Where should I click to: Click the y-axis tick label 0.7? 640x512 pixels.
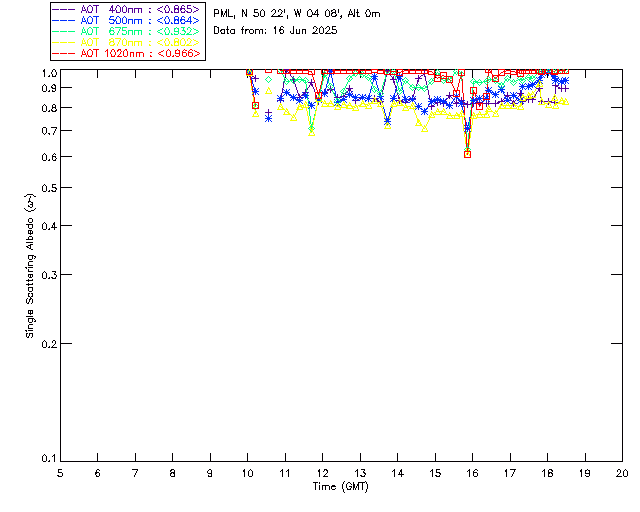coord(49,131)
